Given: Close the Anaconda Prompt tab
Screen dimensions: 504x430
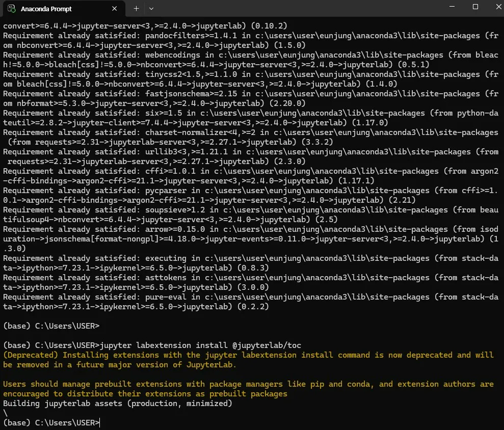Looking at the screenshot, I should click(115, 9).
